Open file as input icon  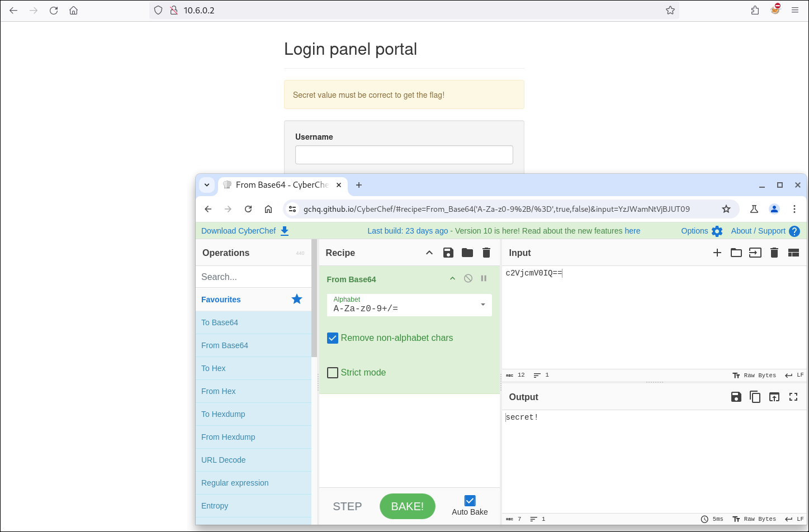(755, 253)
